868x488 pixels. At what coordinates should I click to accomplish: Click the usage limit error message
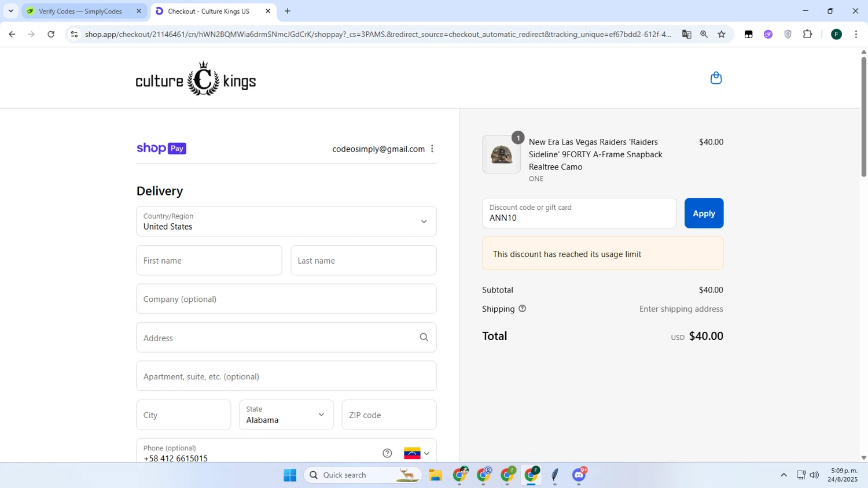(x=603, y=254)
